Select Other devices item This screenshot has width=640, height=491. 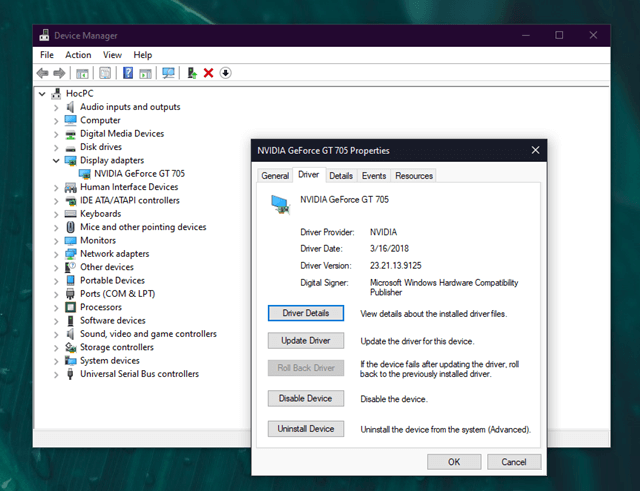(107, 267)
